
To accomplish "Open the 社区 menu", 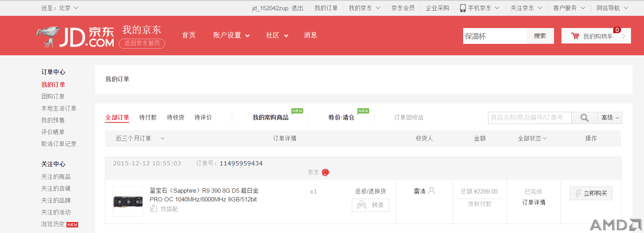I will pyautogui.click(x=277, y=35).
